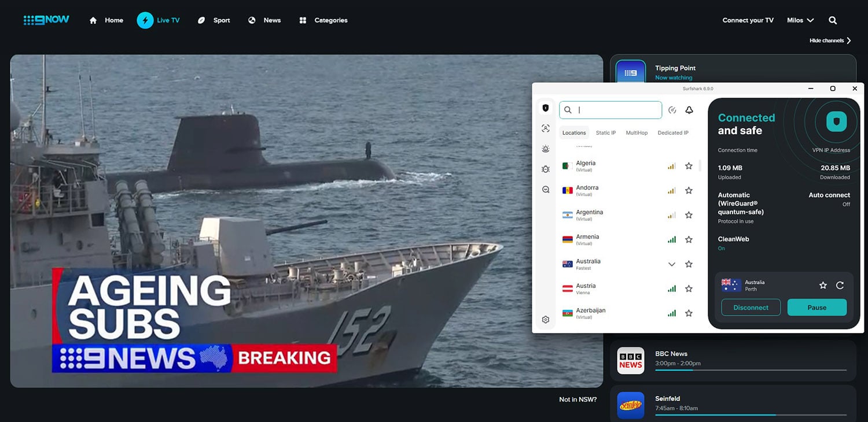This screenshot has height=422, width=868.
Task: Click the reconnect rotate icon for Perth
Action: pos(840,285)
